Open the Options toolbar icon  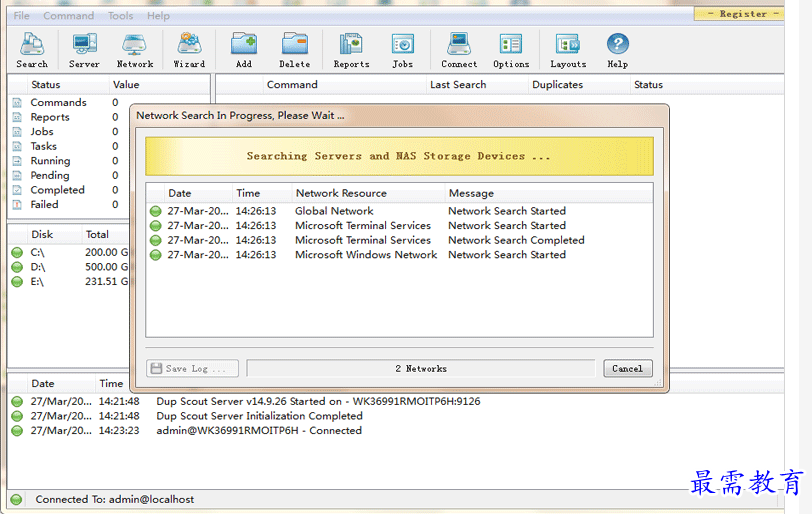point(511,50)
